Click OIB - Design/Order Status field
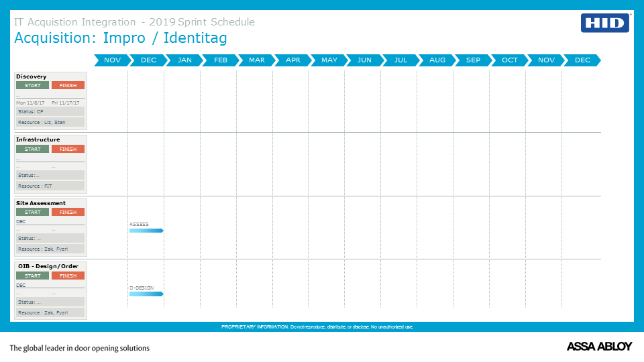 [x=50, y=302]
